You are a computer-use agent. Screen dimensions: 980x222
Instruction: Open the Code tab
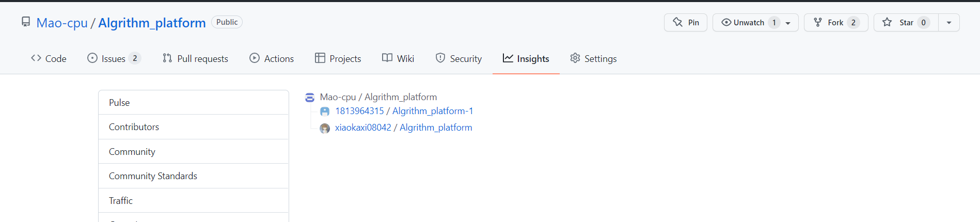[x=49, y=58]
